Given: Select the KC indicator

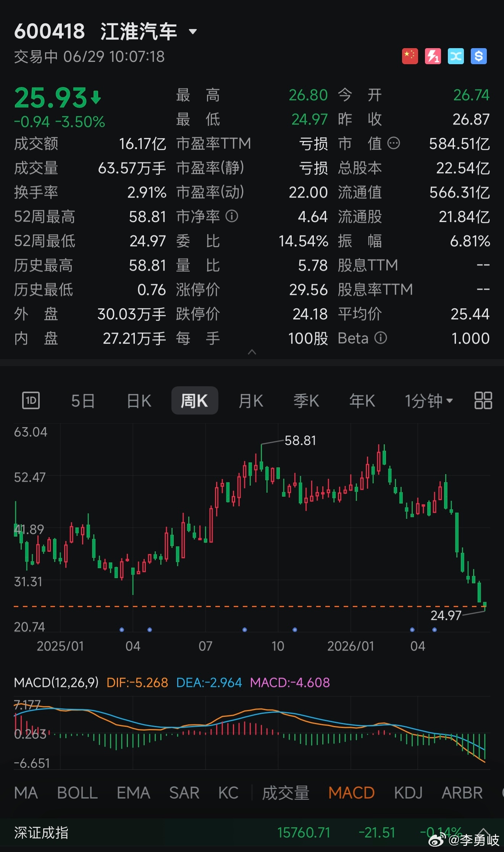Looking at the screenshot, I should tap(228, 793).
